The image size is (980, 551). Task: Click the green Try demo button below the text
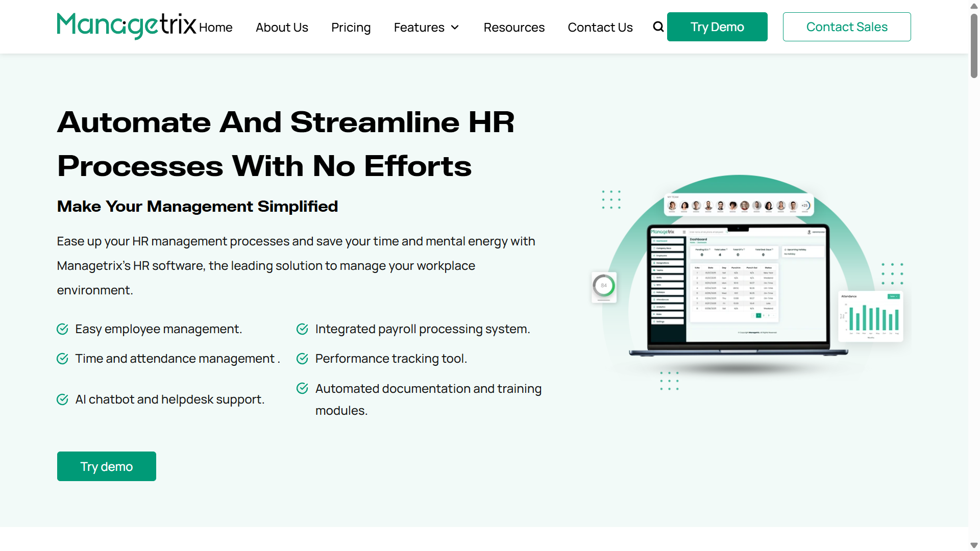(106, 466)
